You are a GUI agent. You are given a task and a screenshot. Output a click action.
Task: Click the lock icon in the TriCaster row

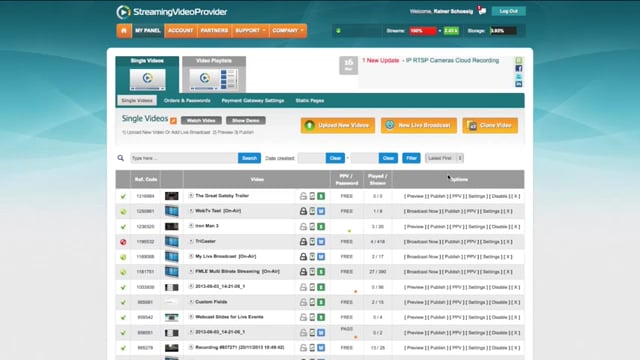coord(303,242)
